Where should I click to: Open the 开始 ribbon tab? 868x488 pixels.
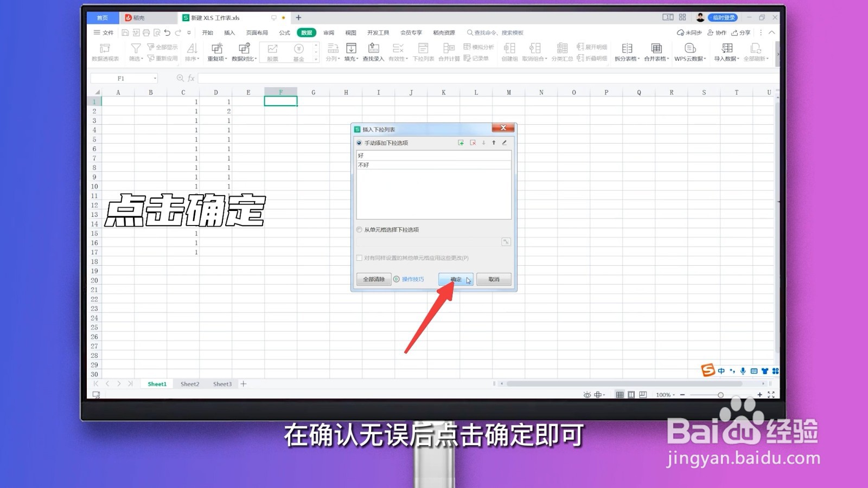tap(208, 33)
